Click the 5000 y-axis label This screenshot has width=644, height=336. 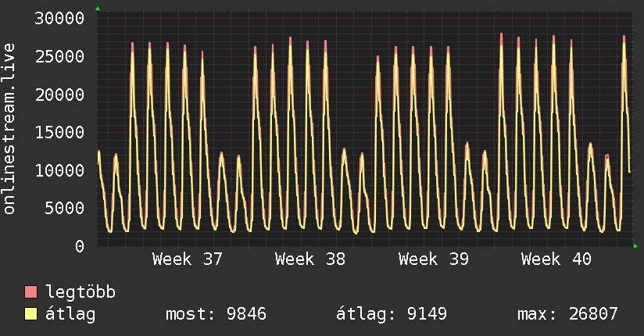point(65,209)
